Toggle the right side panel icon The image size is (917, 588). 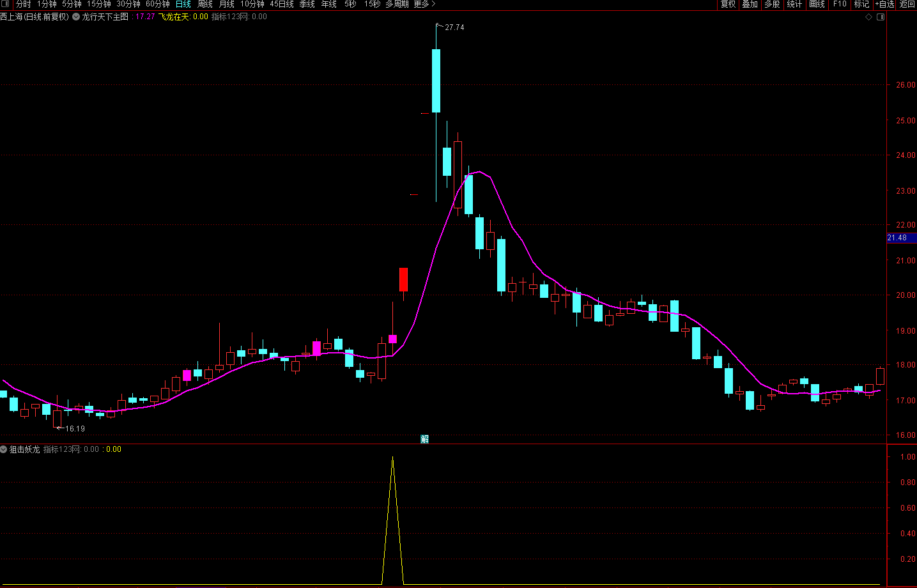point(881,17)
